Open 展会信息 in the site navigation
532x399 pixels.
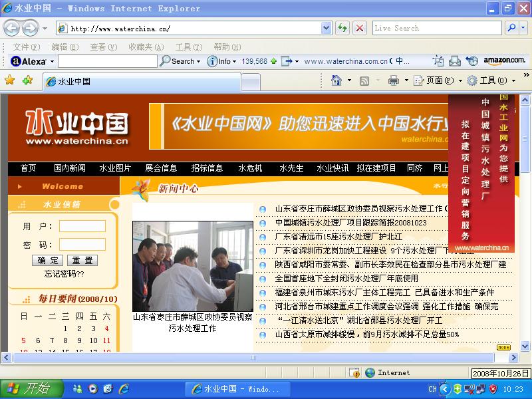point(161,168)
